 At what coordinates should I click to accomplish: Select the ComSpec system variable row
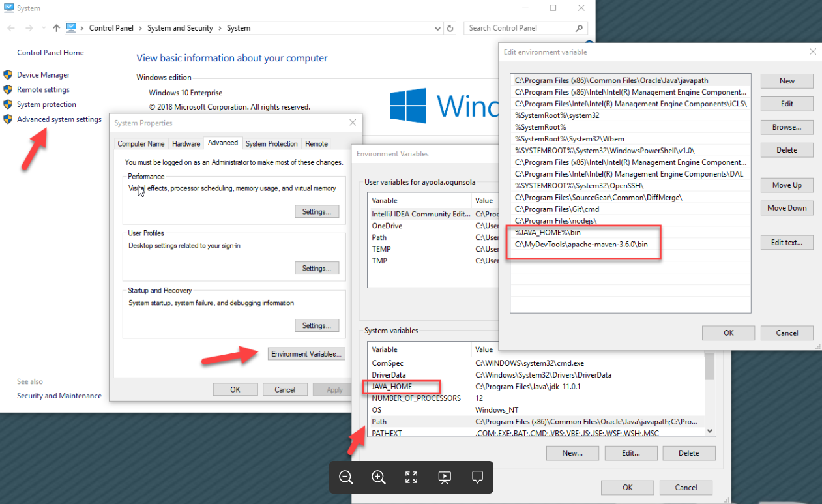[536, 363]
